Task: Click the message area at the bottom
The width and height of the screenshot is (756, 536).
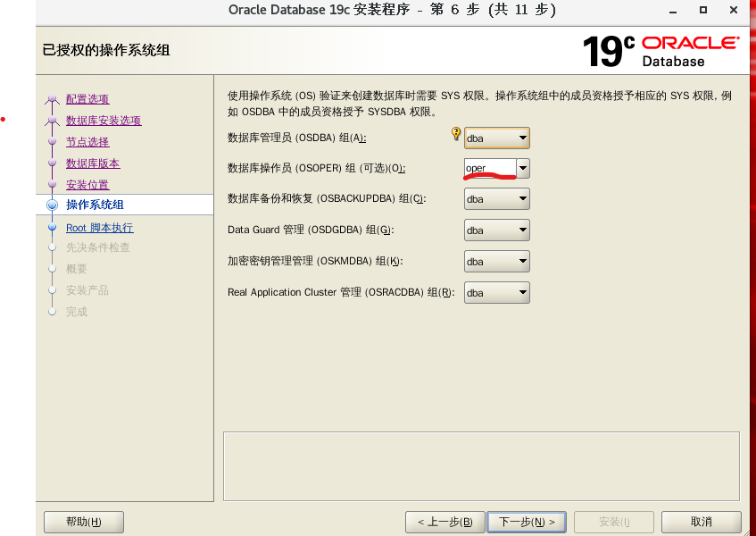Action: [x=481, y=466]
